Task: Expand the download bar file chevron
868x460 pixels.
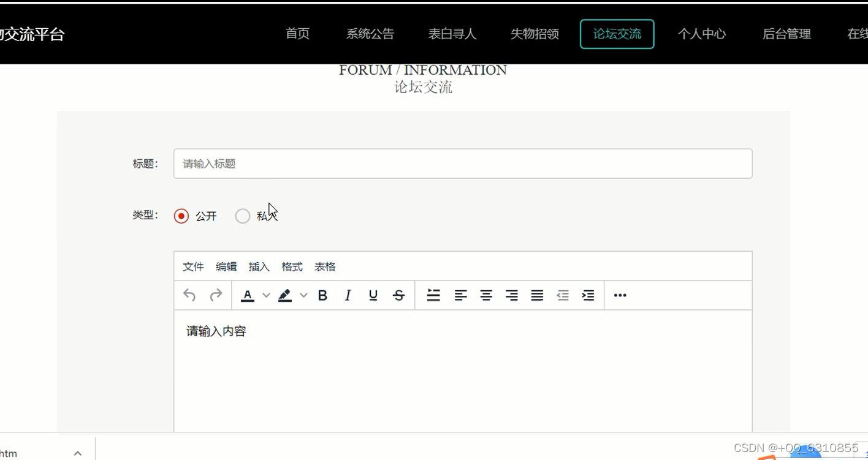Action: coord(78,453)
